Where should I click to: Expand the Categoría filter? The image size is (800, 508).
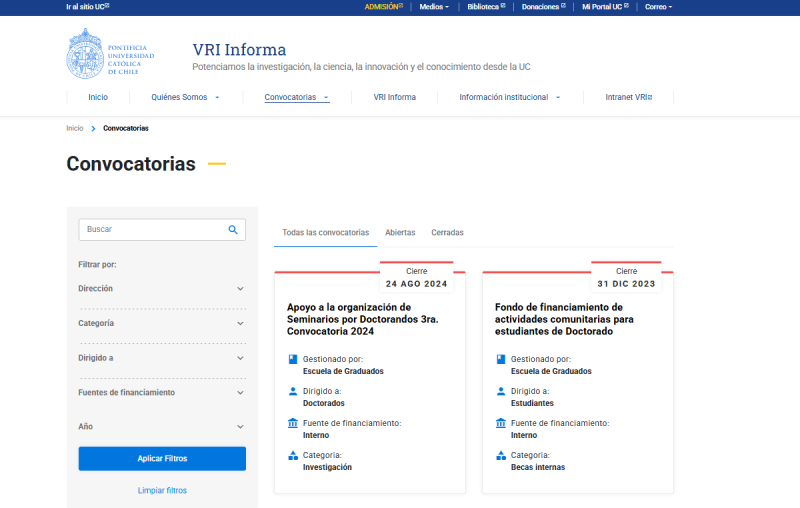162,323
